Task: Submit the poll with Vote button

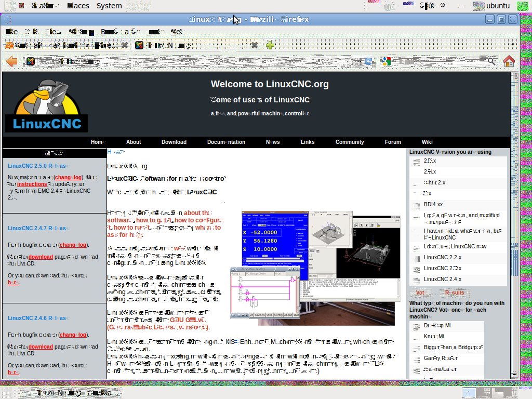Action: pyautogui.click(x=422, y=292)
